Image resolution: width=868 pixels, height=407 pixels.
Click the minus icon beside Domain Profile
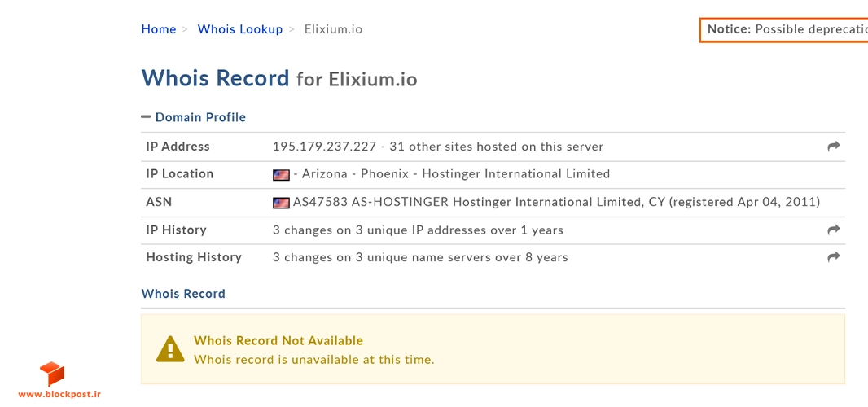146,117
